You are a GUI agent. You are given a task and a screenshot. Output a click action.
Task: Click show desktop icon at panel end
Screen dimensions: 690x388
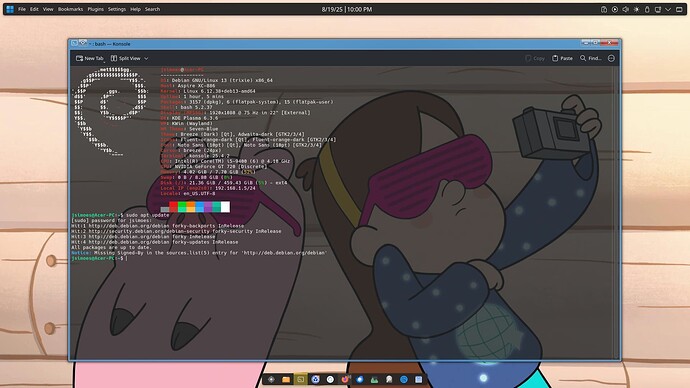coord(679,9)
